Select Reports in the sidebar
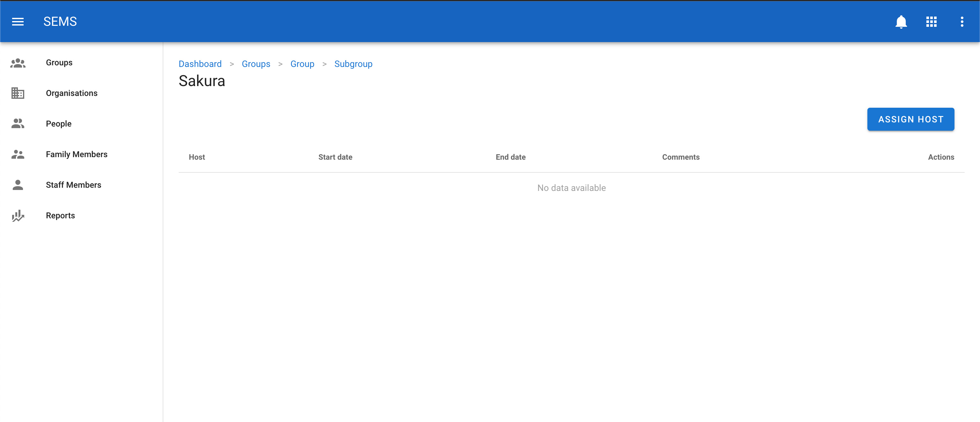 60,215
